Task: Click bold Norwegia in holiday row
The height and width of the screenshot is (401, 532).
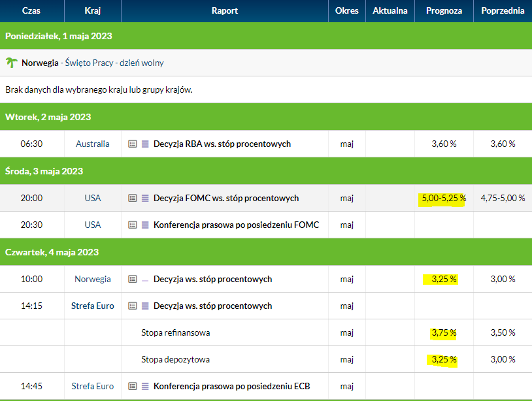Action: tap(40, 63)
